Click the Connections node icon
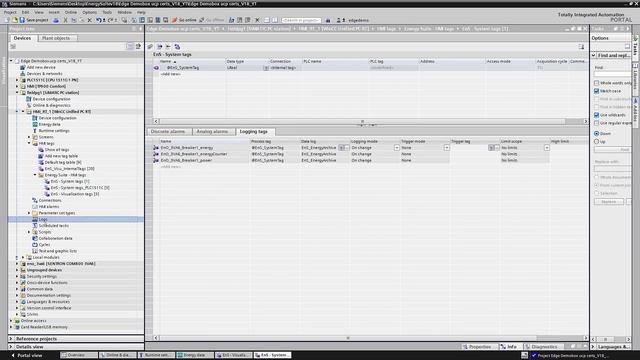 tap(35, 200)
